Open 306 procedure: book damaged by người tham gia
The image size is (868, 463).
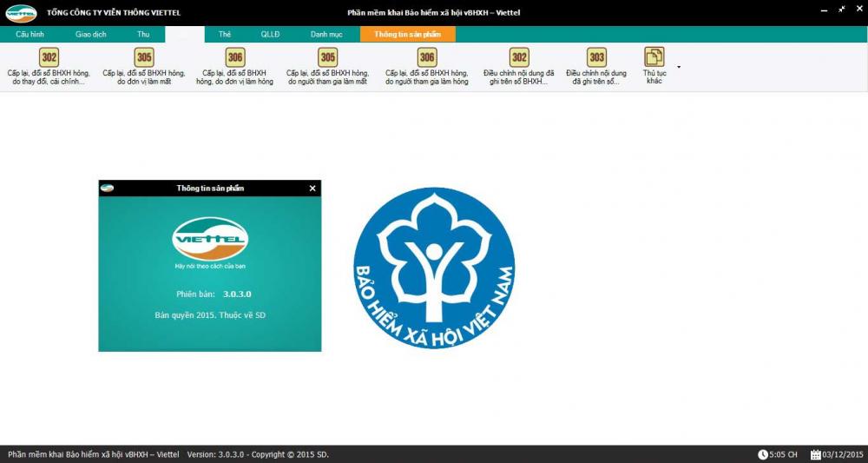point(427,57)
